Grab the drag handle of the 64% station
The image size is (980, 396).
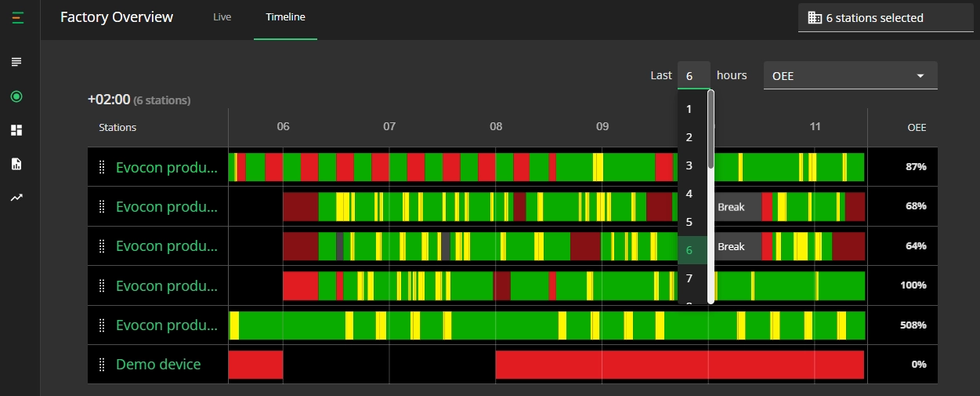coord(101,246)
